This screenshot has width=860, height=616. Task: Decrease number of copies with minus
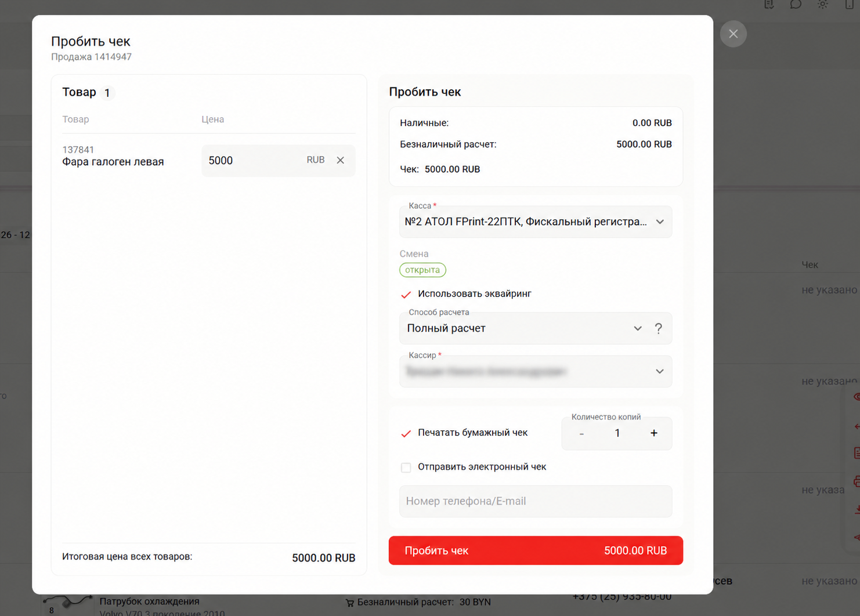coord(581,433)
